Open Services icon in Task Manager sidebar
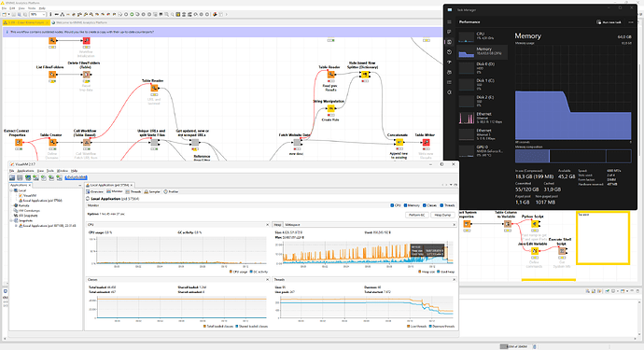The image size is (644, 350). [x=449, y=92]
